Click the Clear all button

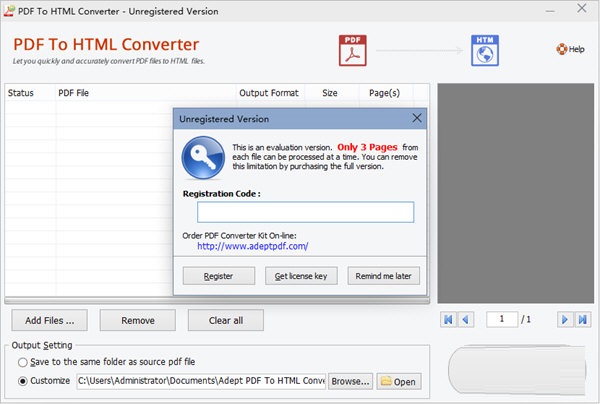pyautogui.click(x=226, y=320)
